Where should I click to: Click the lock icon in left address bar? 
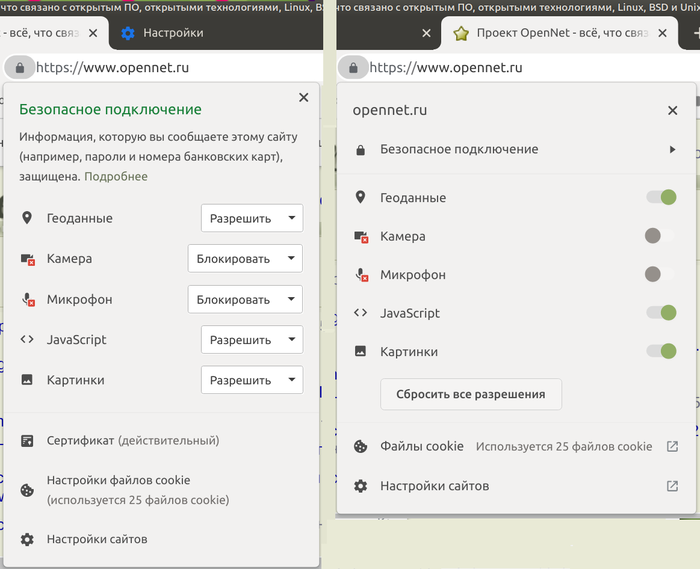click(18, 68)
